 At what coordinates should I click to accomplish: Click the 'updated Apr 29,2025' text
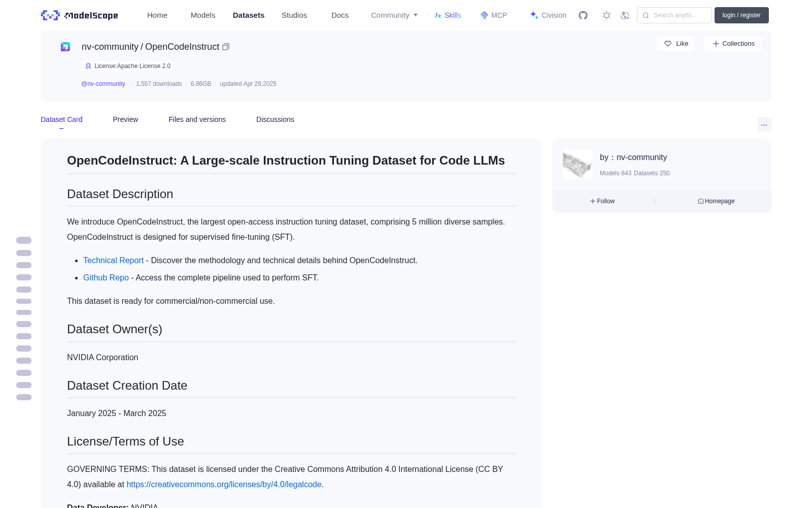[248, 84]
